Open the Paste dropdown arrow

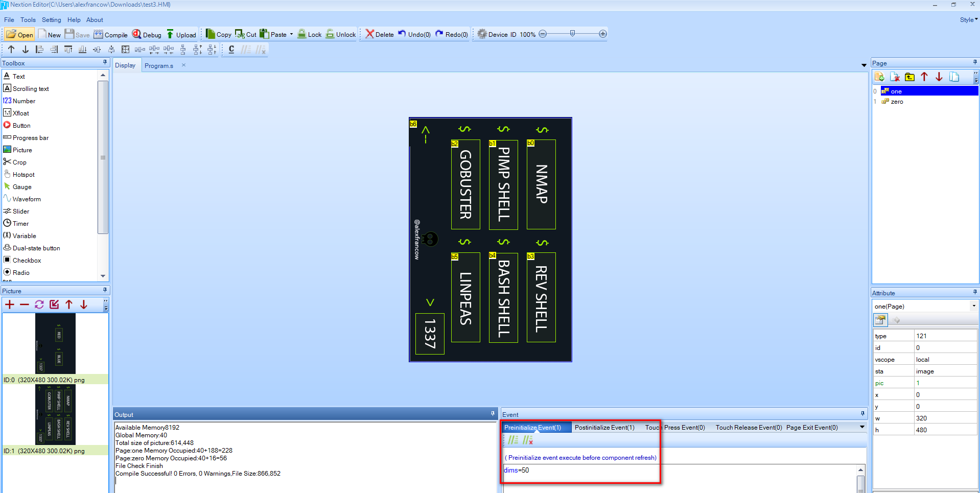292,34
